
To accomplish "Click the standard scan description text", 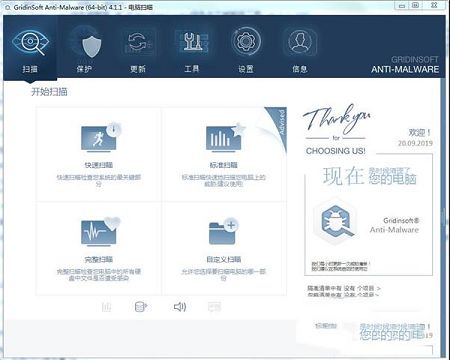I will click(x=224, y=180).
